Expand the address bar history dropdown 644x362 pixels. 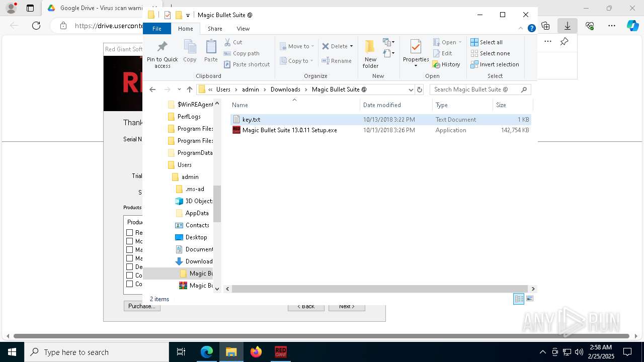tap(411, 89)
